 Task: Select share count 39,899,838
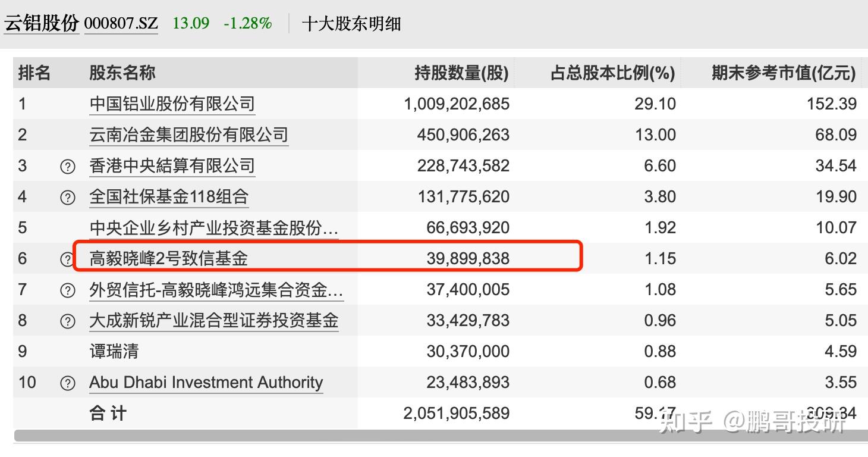click(x=468, y=259)
